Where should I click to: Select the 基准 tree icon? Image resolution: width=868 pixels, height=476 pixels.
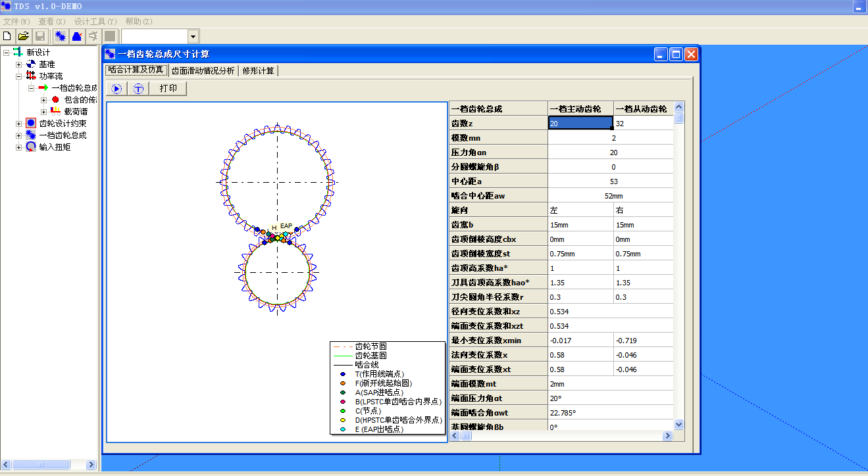31,64
